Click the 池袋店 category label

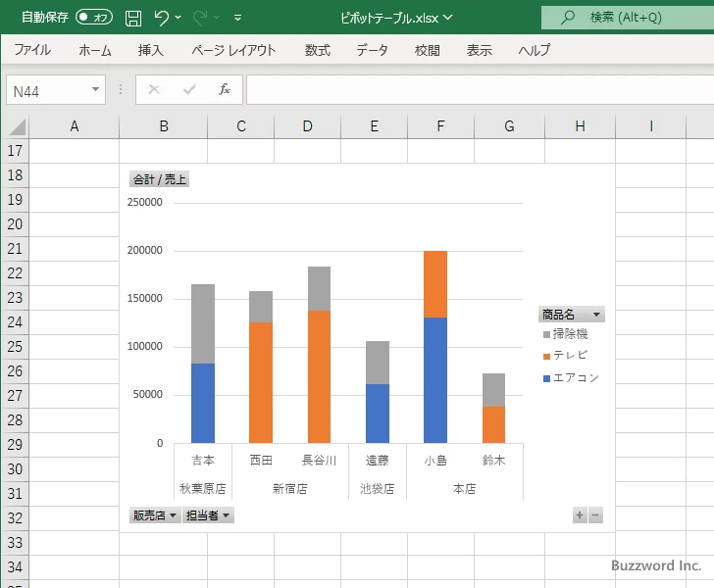tap(378, 489)
